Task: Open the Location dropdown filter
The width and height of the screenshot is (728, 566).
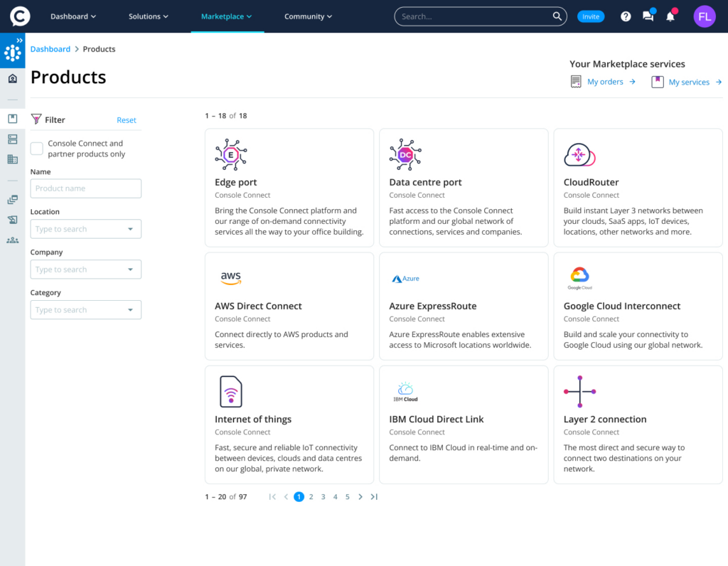Action: click(x=85, y=228)
